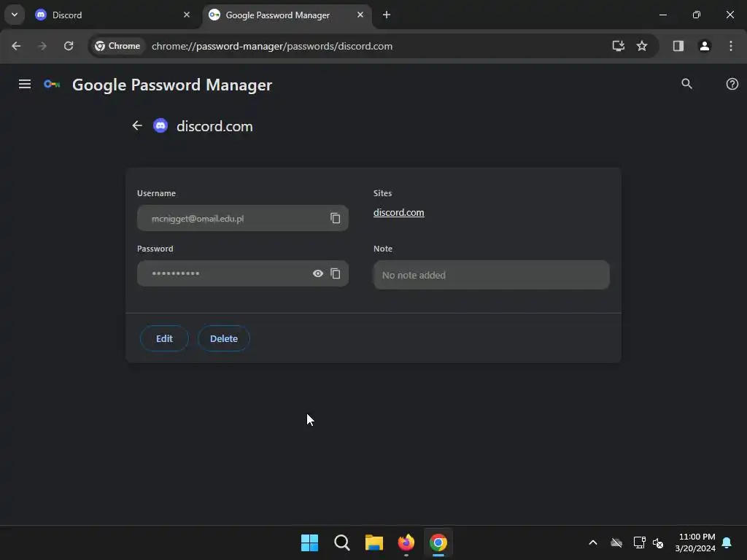This screenshot has width=747, height=560.
Task: Show the hidden password with eye icon
Action: [x=318, y=273]
